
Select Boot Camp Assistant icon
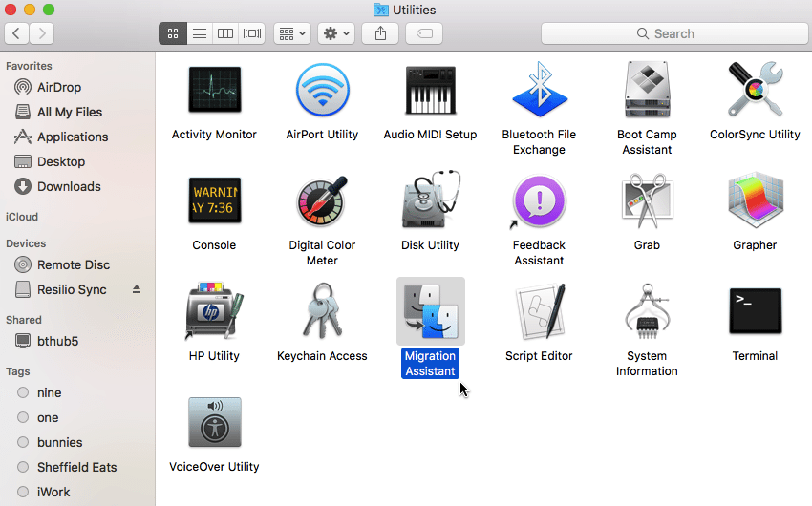647,90
